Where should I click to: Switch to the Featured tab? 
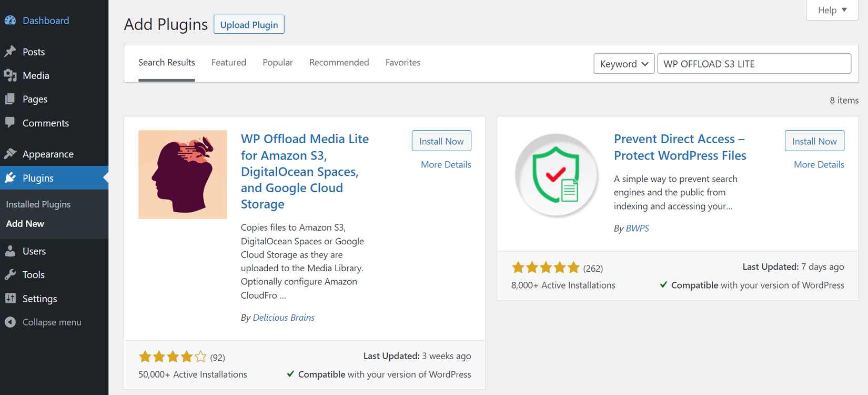point(229,63)
